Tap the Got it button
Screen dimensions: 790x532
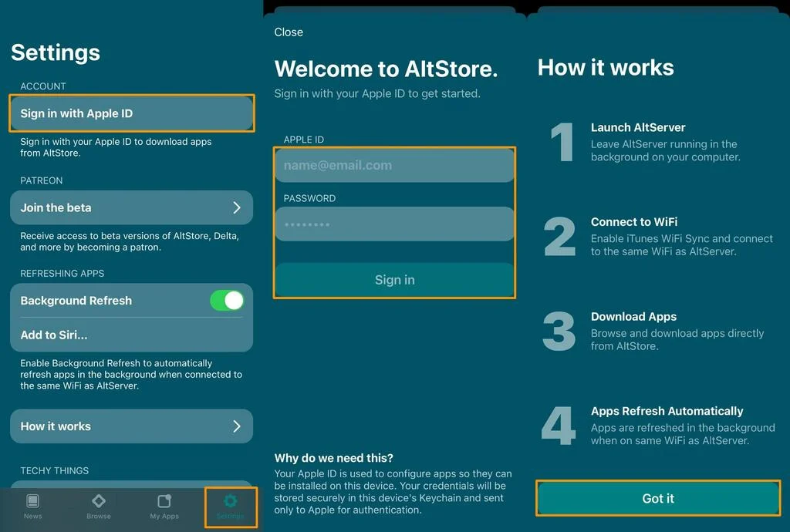(658, 498)
